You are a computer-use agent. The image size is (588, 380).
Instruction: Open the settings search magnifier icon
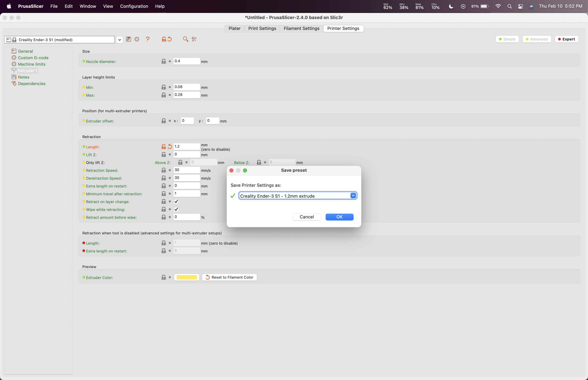click(x=185, y=39)
